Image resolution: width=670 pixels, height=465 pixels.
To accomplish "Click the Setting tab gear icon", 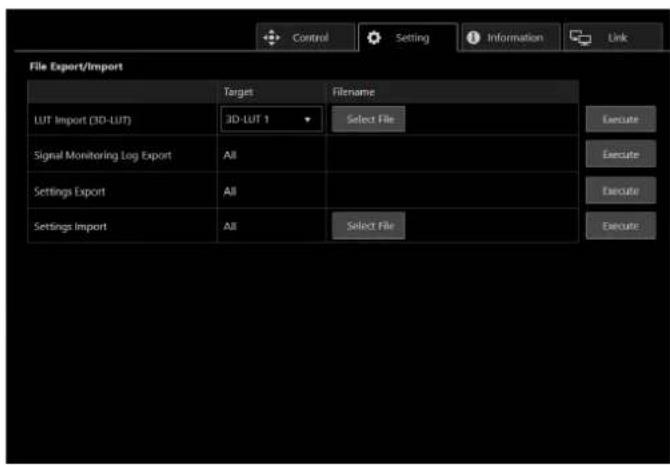I will pyautogui.click(x=374, y=38).
